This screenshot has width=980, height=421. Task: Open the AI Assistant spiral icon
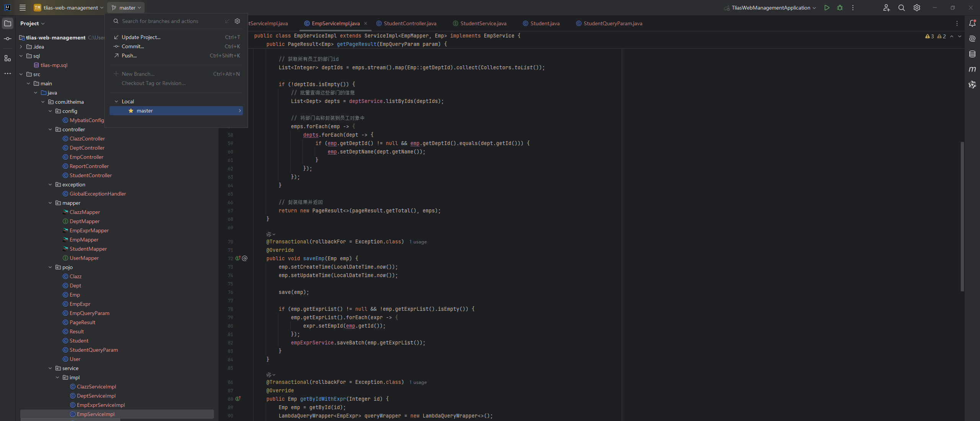[972, 39]
